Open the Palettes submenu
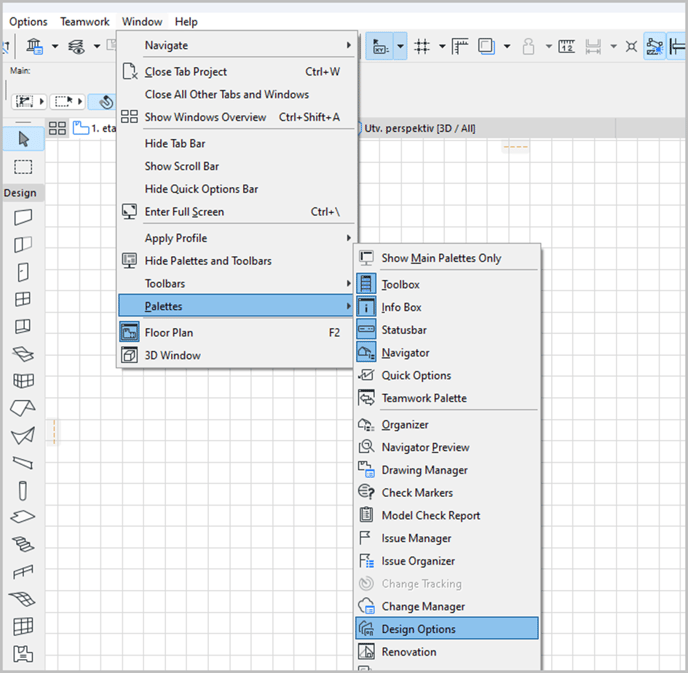The height and width of the screenshot is (673, 688). pyautogui.click(x=237, y=306)
